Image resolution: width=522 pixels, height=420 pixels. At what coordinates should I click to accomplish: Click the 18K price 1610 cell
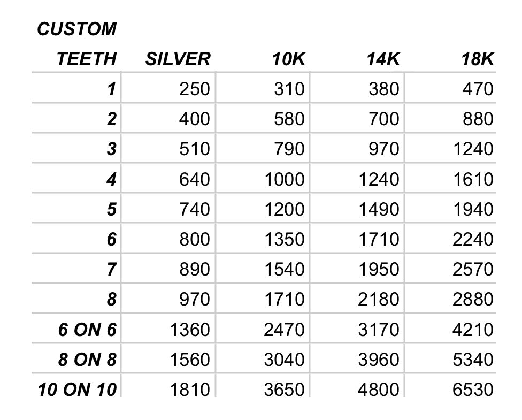pyautogui.click(x=473, y=179)
